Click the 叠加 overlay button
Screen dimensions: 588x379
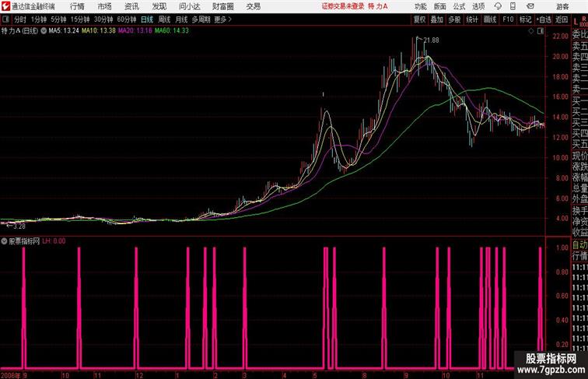click(x=437, y=19)
